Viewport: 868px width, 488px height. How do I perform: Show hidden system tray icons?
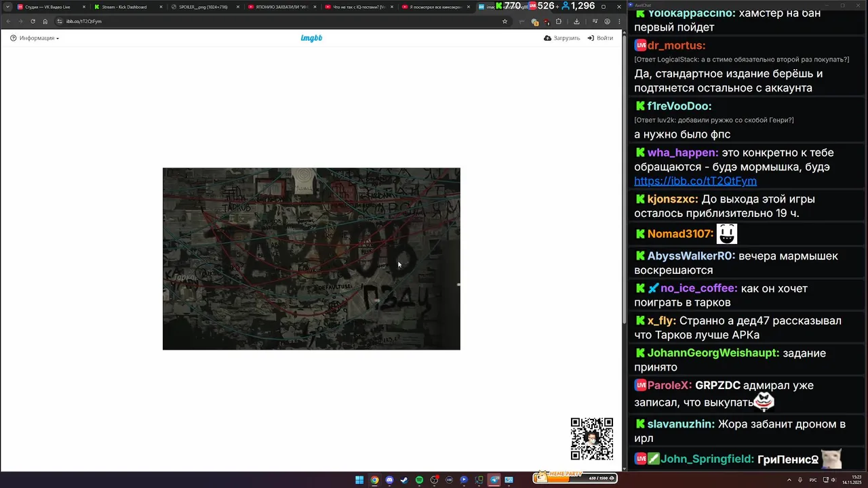789,480
